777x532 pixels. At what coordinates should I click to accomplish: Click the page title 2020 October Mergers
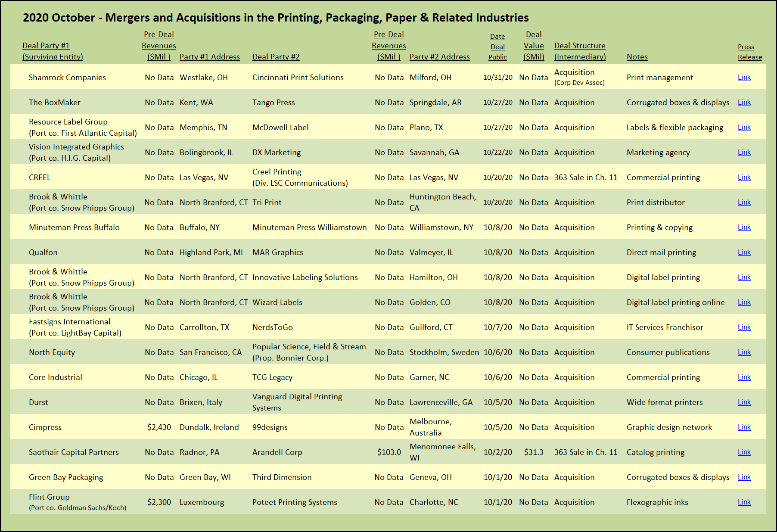coord(276,18)
